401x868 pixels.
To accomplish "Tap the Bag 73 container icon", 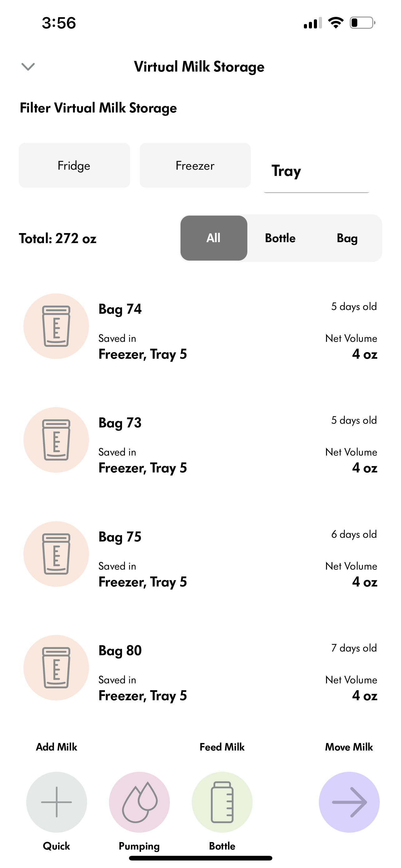I will tap(56, 440).
